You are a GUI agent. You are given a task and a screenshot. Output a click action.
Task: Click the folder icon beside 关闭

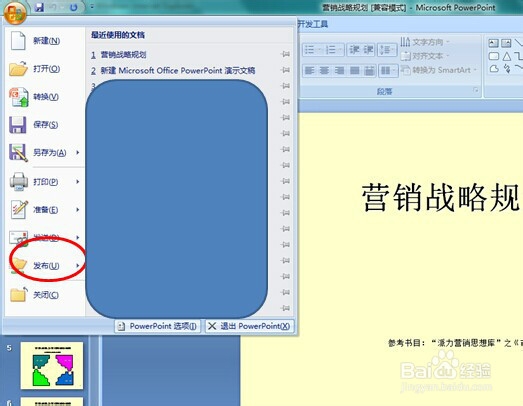coord(19,295)
